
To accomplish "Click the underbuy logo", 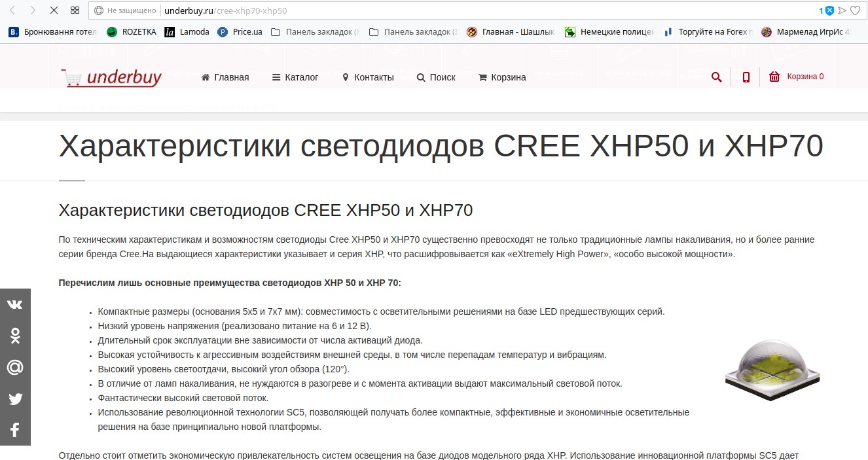I will [111, 77].
